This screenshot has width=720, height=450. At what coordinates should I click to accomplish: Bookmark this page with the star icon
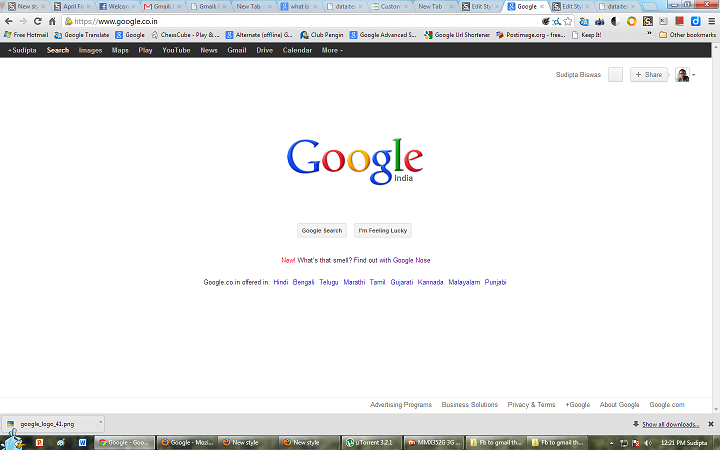point(568,21)
